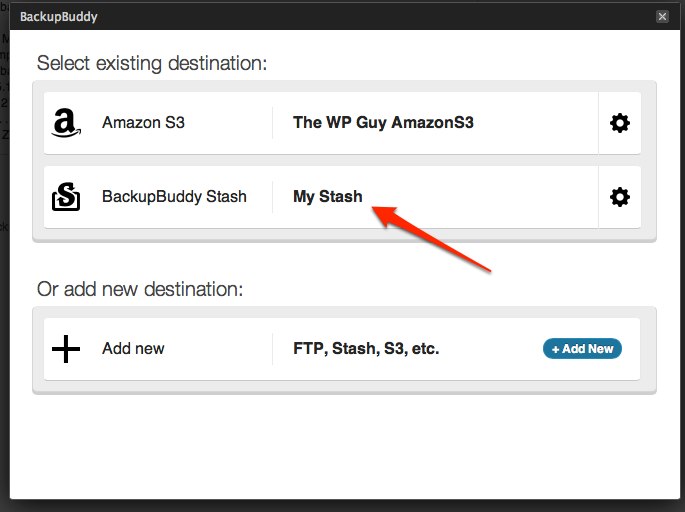
Task: Open settings gear for The WP Guy AmazonS3
Action: [619, 123]
